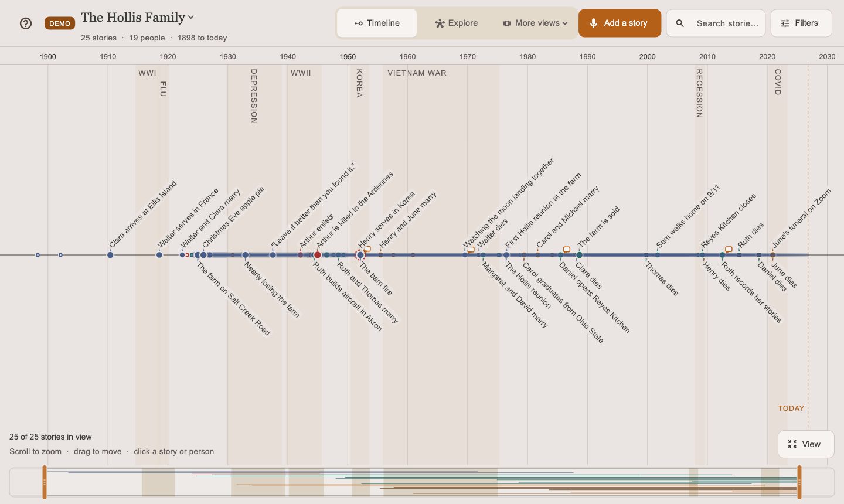This screenshot has width=844, height=504.
Task: Select the First Hollis reunion at the farm marker
Action: 506,255
